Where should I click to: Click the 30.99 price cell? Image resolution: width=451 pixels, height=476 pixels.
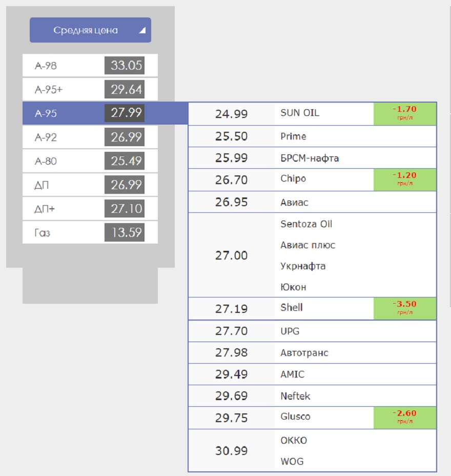(x=232, y=450)
